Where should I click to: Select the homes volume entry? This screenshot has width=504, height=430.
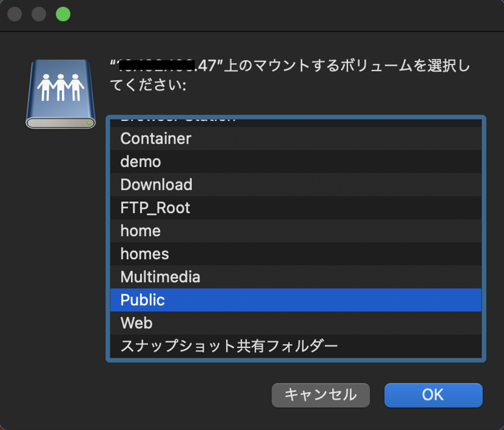click(x=145, y=254)
